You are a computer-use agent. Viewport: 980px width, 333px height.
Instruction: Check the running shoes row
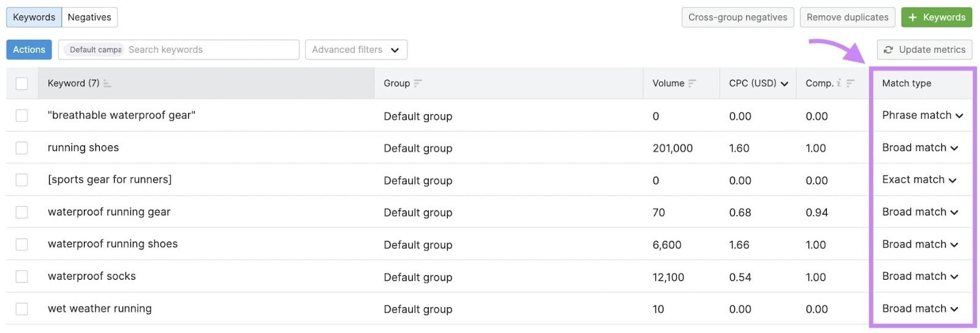[x=22, y=148]
